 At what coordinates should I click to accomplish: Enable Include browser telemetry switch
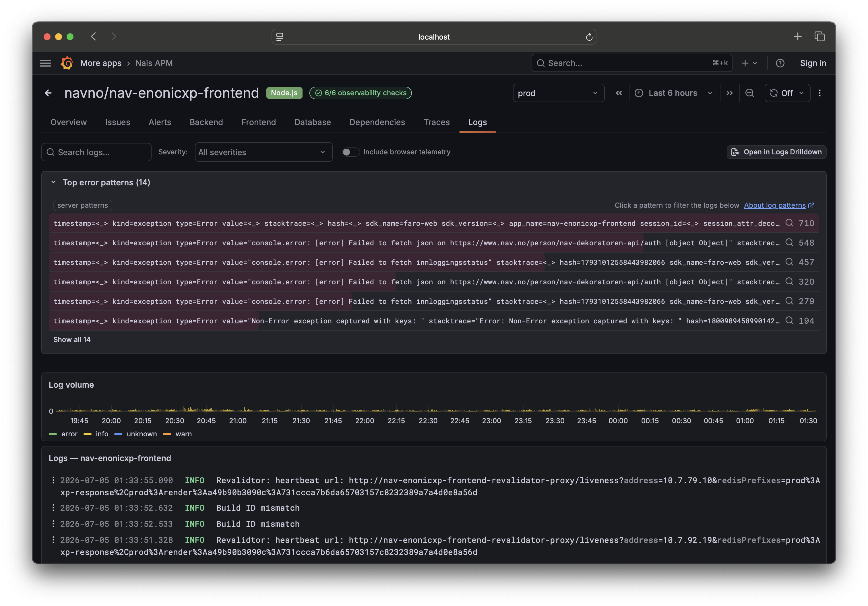click(x=350, y=152)
